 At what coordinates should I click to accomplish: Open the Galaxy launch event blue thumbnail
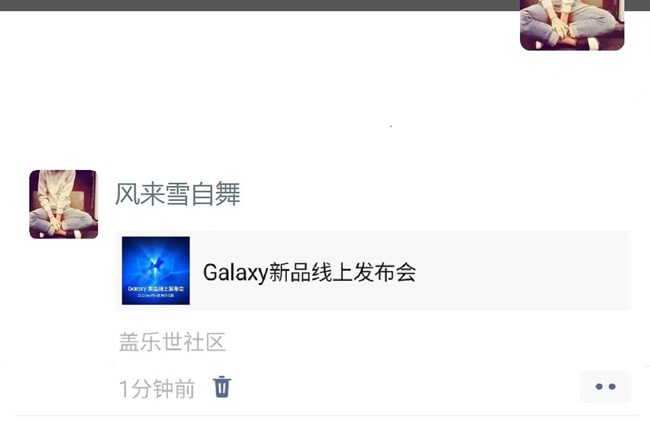tap(156, 271)
